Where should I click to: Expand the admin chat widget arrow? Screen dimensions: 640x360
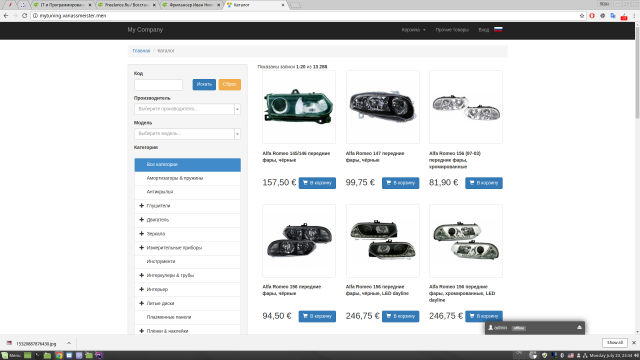[579, 327]
